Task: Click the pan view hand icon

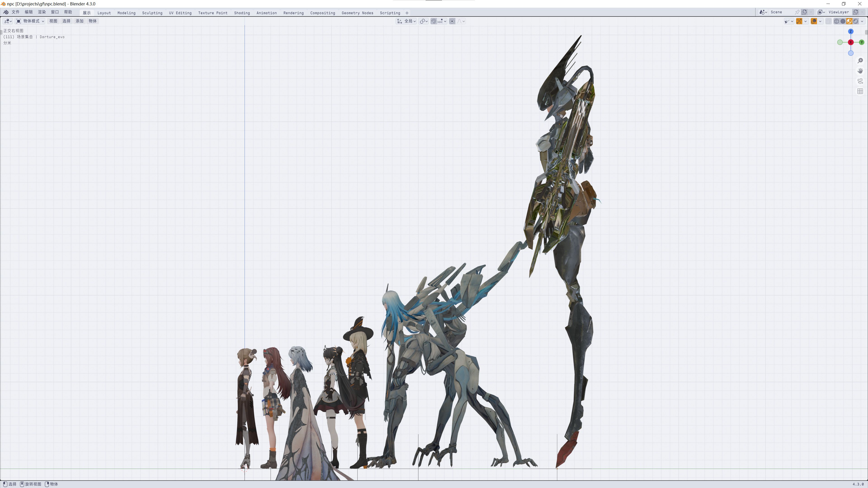Action: (x=860, y=71)
